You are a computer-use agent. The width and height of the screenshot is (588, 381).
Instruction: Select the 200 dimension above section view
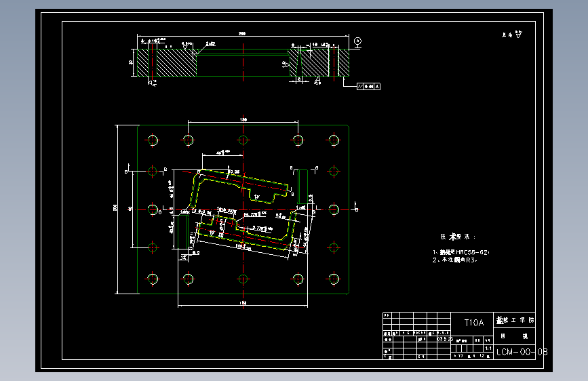point(242,34)
